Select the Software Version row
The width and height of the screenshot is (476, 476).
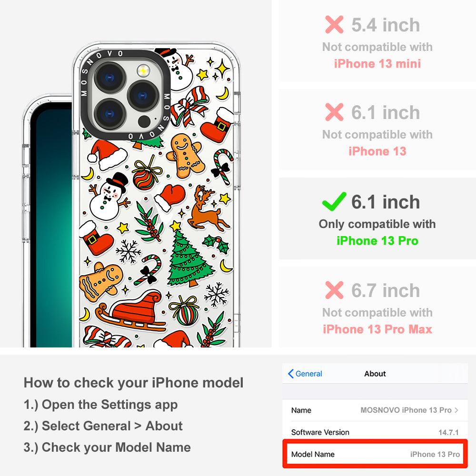(x=375, y=432)
